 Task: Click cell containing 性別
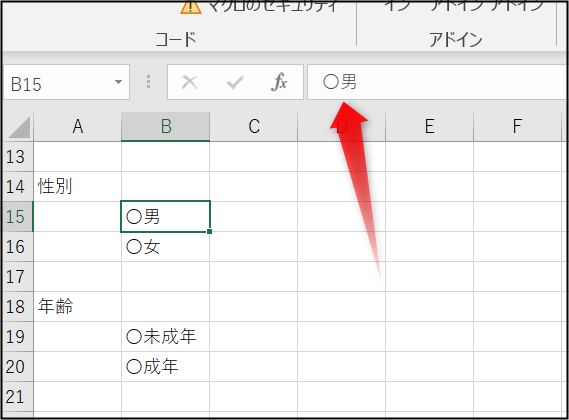[x=77, y=187]
